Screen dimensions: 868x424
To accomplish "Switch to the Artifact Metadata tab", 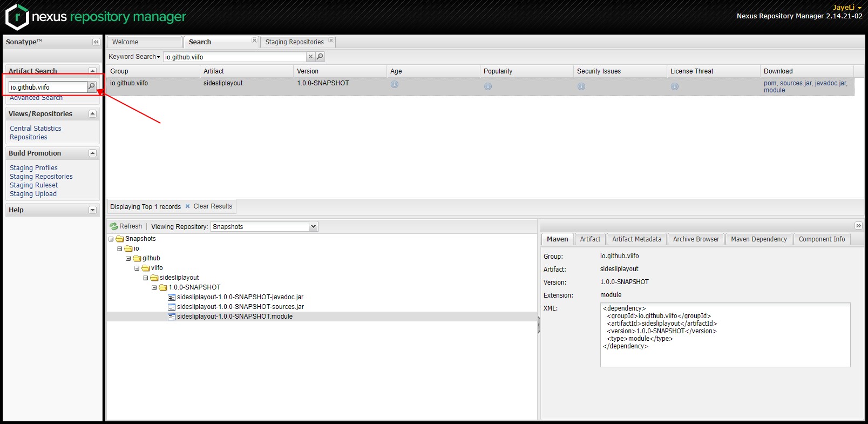I will coord(636,239).
